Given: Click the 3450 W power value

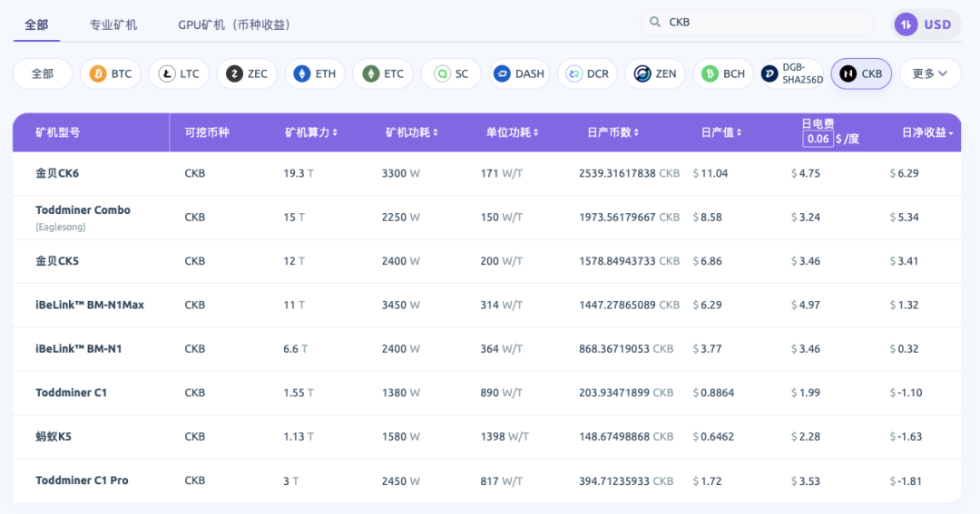Looking at the screenshot, I should tap(401, 305).
